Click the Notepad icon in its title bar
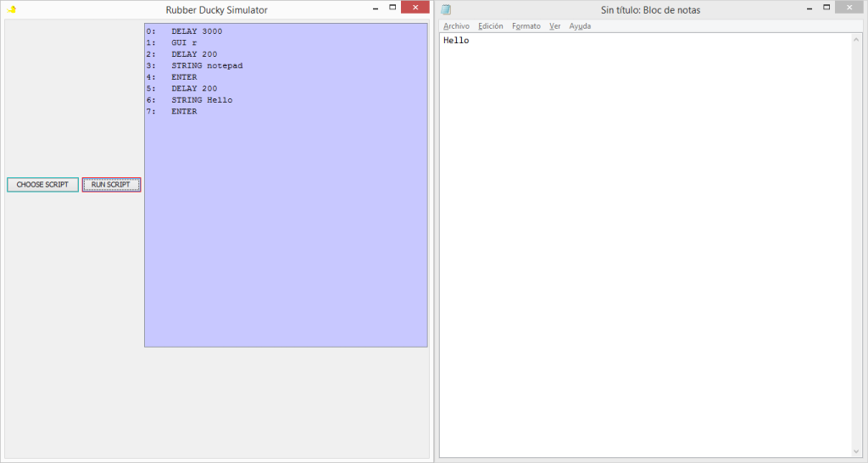This screenshot has height=463, width=868. (446, 9)
